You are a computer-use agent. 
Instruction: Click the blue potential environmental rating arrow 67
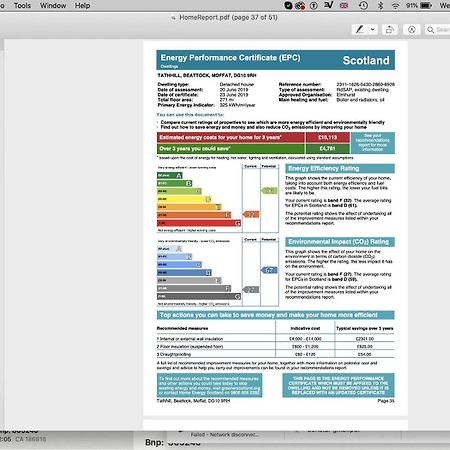pyautogui.click(x=269, y=270)
